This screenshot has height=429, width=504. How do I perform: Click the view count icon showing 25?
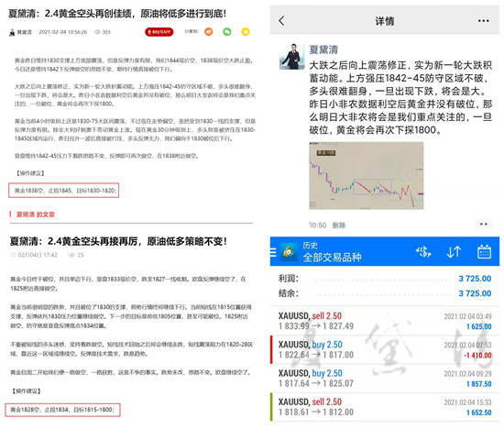[x=71, y=255]
